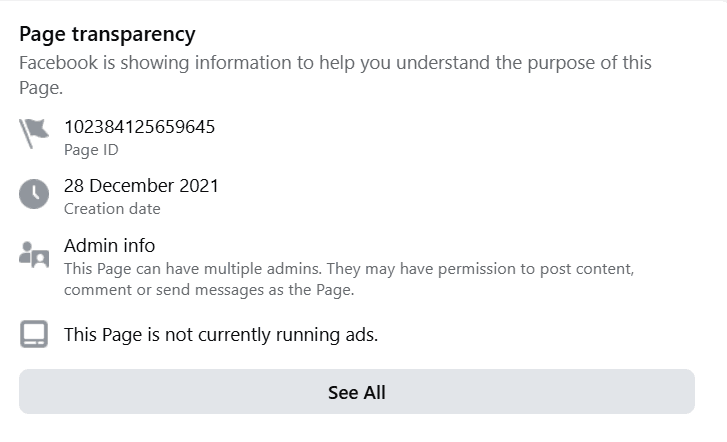The width and height of the screenshot is (727, 442).
Task: Open the Admin info title
Action: coord(109,246)
